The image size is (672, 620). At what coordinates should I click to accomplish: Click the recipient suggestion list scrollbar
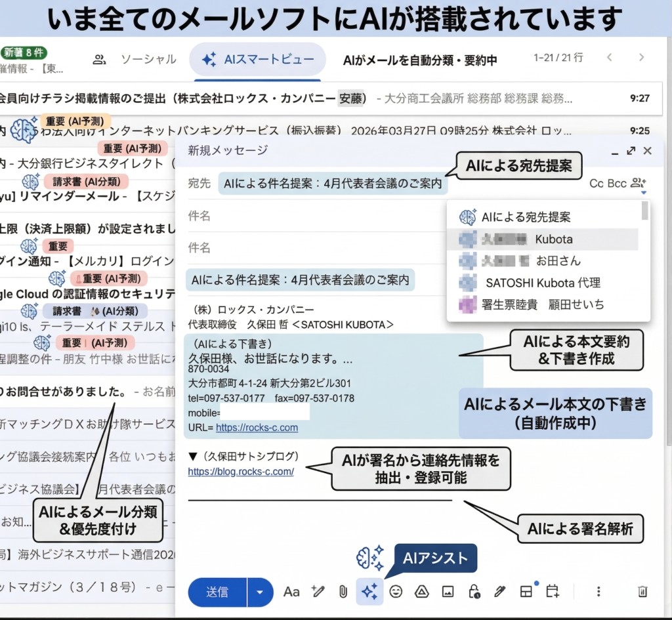(645, 211)
